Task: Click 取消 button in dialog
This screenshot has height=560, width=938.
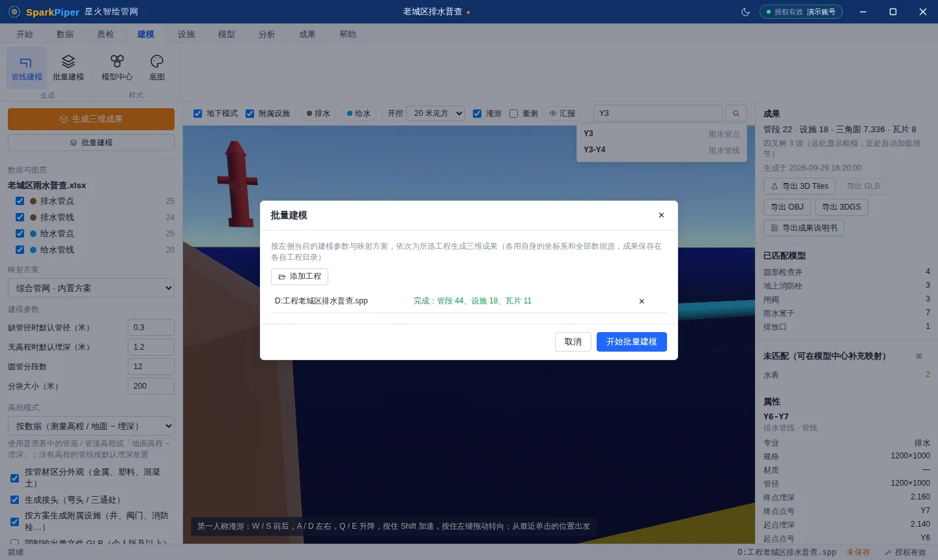Action: tap(573, 342)
